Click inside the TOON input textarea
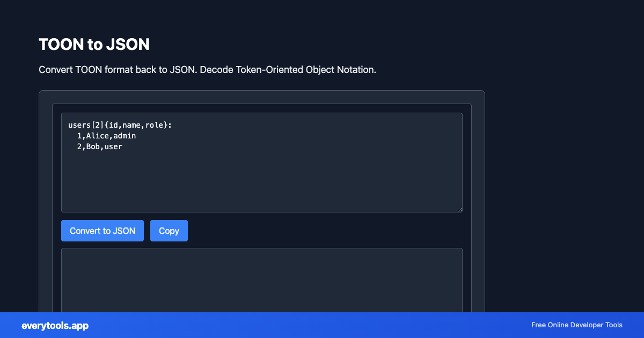 coord(262,177)
